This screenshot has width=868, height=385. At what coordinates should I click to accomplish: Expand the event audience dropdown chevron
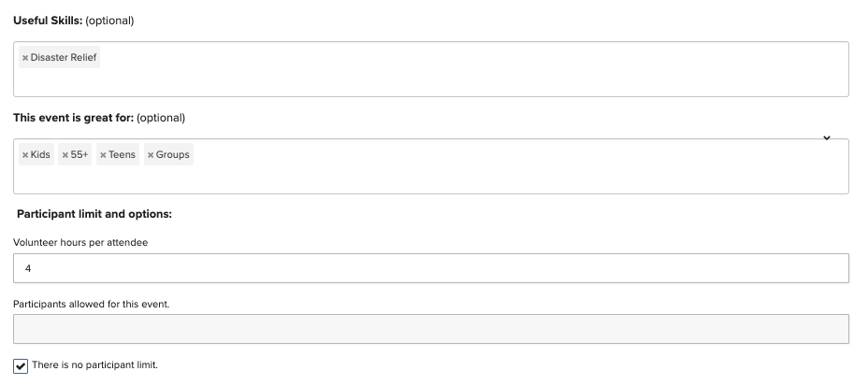pyautogui.click(x=827, y=138)
